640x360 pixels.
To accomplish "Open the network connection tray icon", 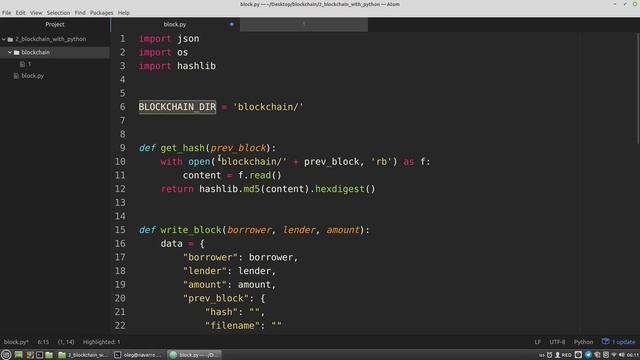I will click(x=614, y=355).
